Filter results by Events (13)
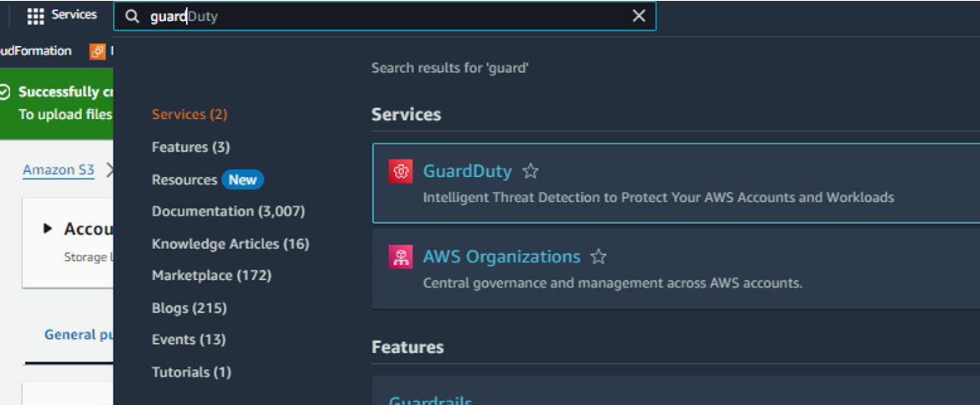The width and height of the screenshot is (980, 405). (x=189, y=340)
